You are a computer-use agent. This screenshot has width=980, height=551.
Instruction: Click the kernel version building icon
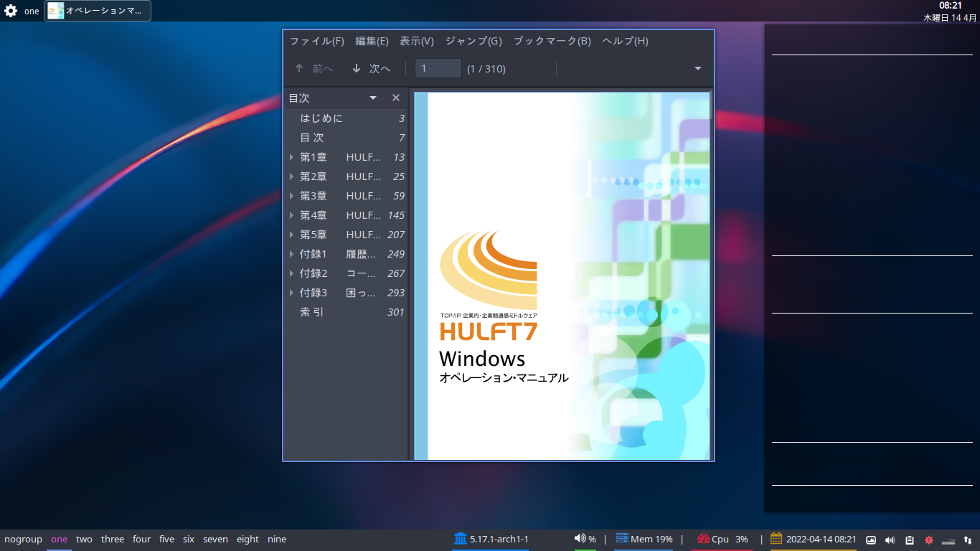(460, 539)
